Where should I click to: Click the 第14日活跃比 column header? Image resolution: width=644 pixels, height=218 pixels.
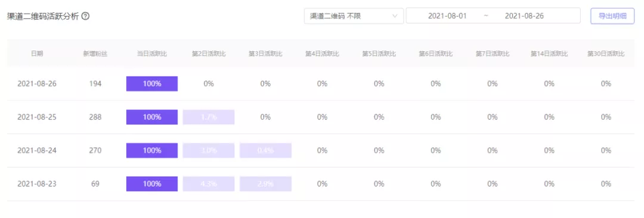(x=549, y=54)
